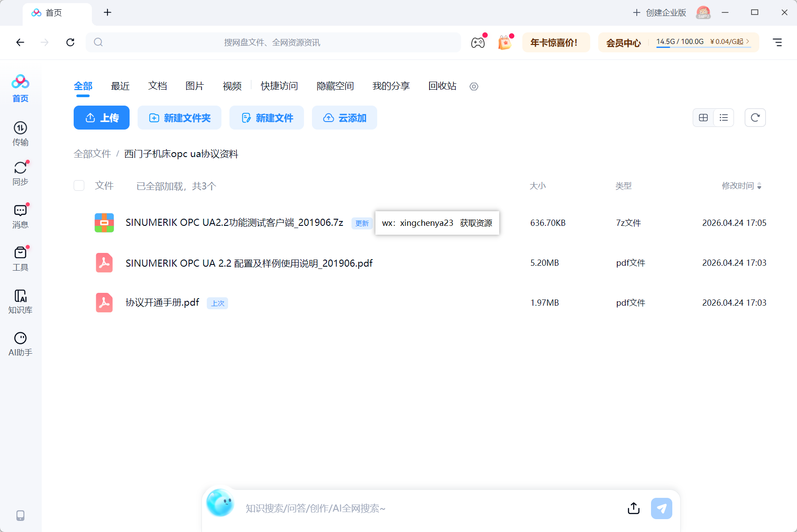
Task: Click the 新建文件夹 button
Action: (x=179, y=118)
